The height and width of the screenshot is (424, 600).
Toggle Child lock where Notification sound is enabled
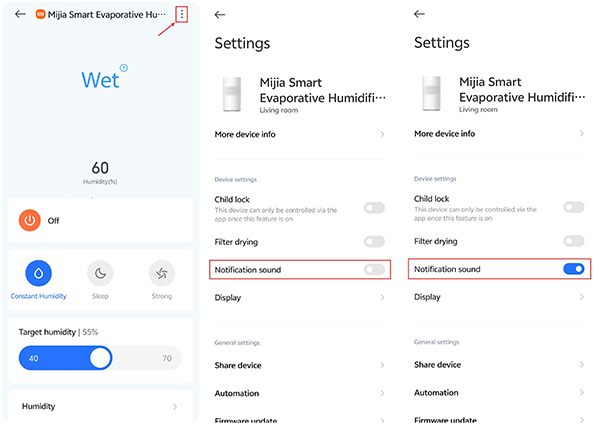573,207
